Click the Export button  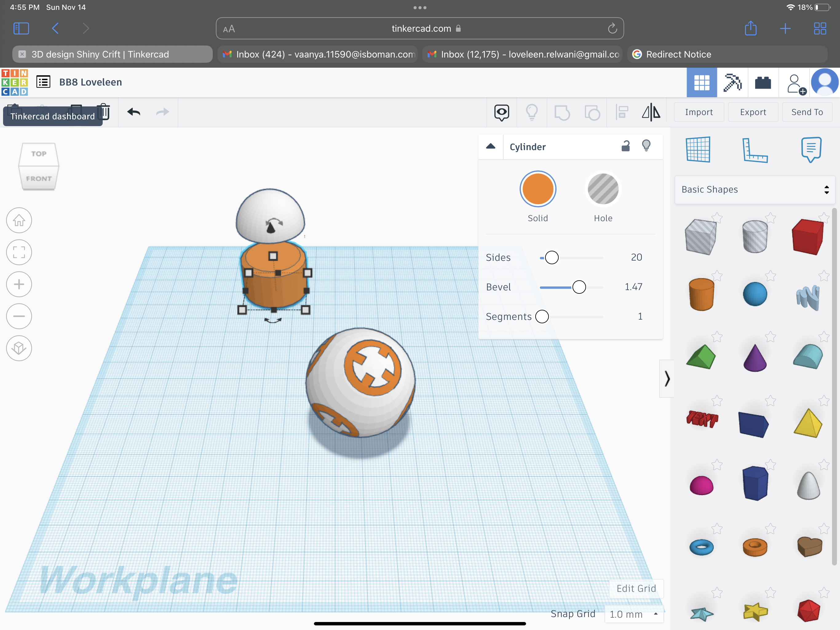pyautogui.click(x=753, y=112)
